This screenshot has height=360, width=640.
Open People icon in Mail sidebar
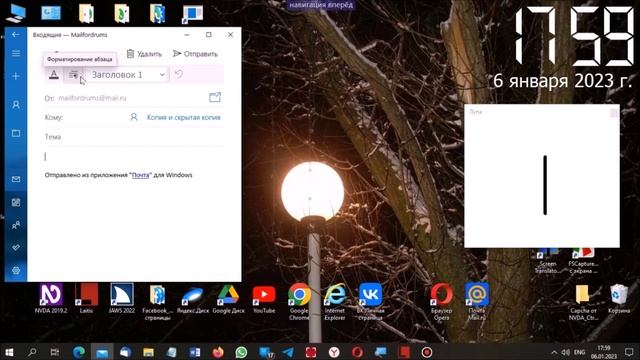(16, 225)
